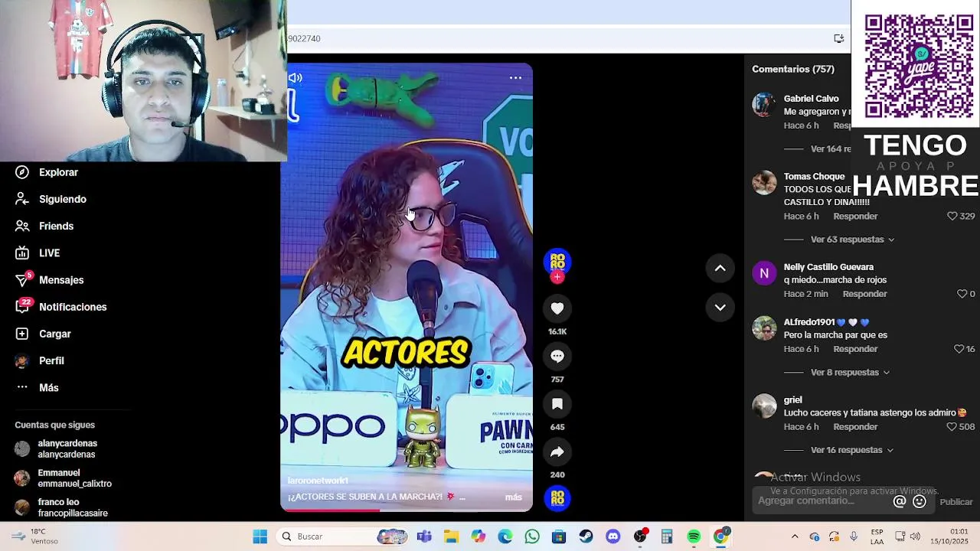Open Microsoft Store from taskbar
The width and height of the screenshot is (980, 551).
click(x=559, y=536)
